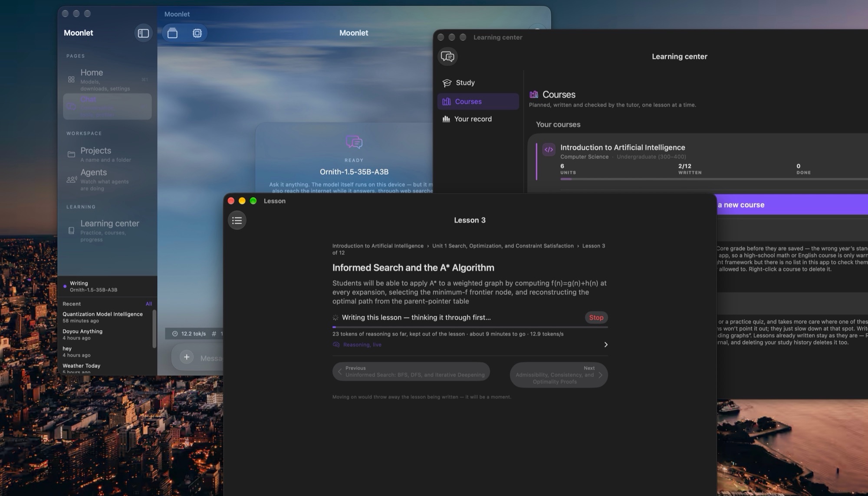The image size is (868, 496).
Task: Click the stacked windows icon in Moonlet toolbar
Action: click(x=172, y=33)
